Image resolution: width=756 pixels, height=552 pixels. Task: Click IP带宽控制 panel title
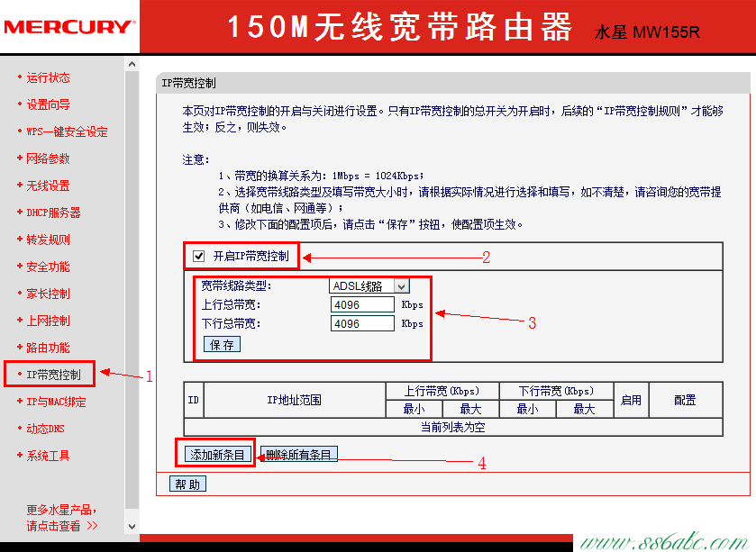[189, 84]
